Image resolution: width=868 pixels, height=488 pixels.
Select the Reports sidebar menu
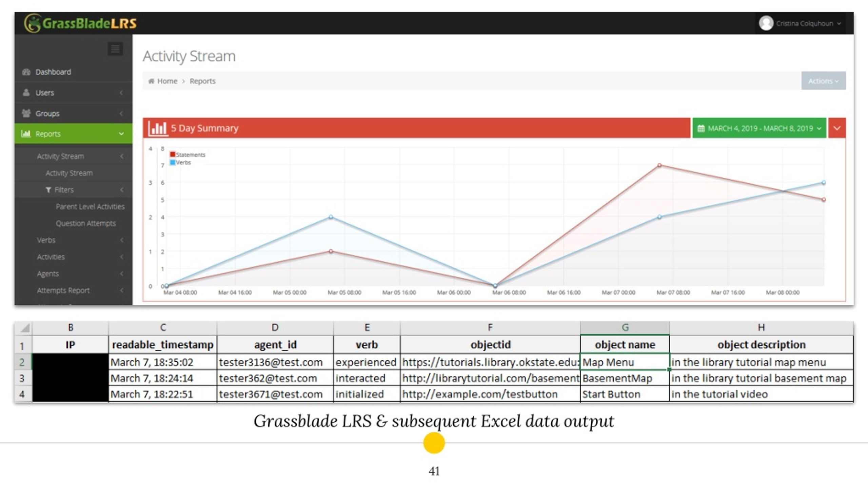pyautogui.click(x=74, y=134)
